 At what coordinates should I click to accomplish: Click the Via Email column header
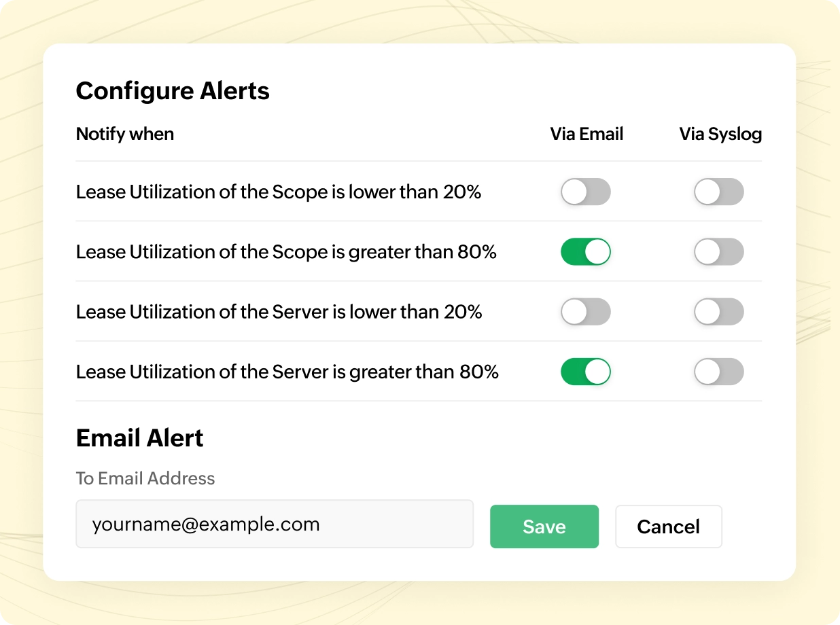click(x=587, y=134)
